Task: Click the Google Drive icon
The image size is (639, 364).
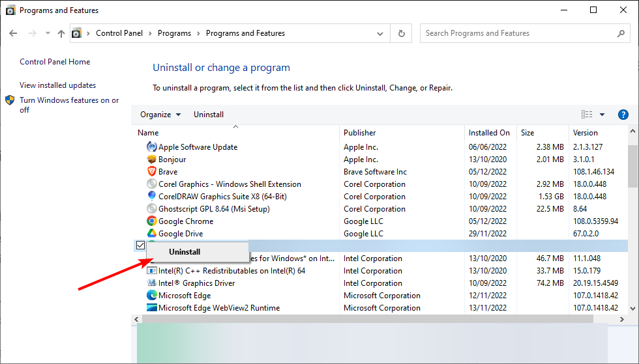Action: 151,233
